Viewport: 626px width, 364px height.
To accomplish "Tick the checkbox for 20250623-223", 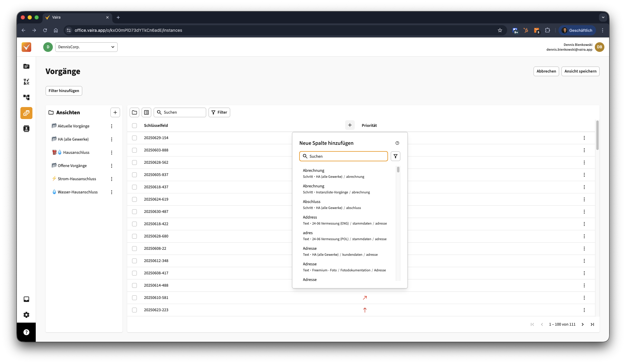I will [134, 310].
